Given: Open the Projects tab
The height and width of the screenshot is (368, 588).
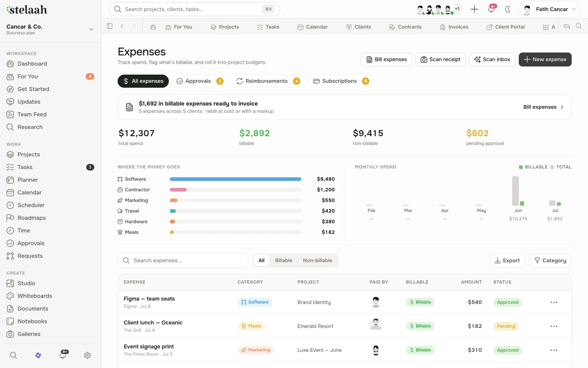Looking at the screenshot, I should [225, 27].
